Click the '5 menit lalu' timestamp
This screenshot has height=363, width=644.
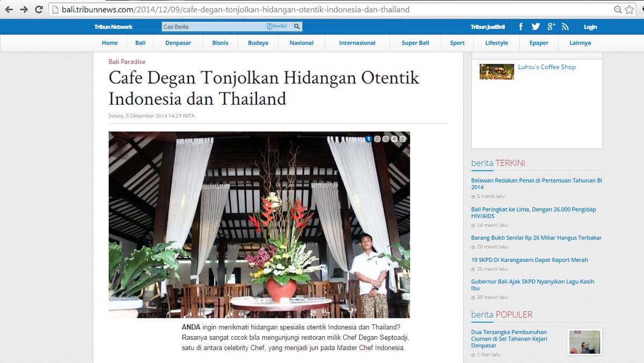point(490,197)
